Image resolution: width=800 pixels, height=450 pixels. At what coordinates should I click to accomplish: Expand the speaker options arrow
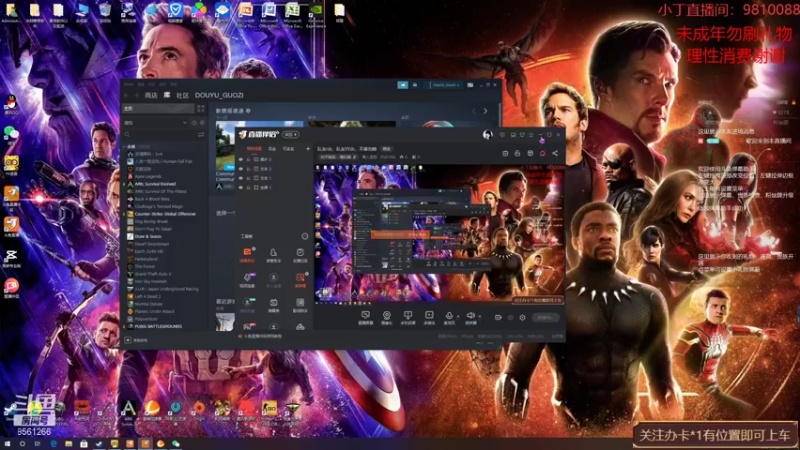480,317
